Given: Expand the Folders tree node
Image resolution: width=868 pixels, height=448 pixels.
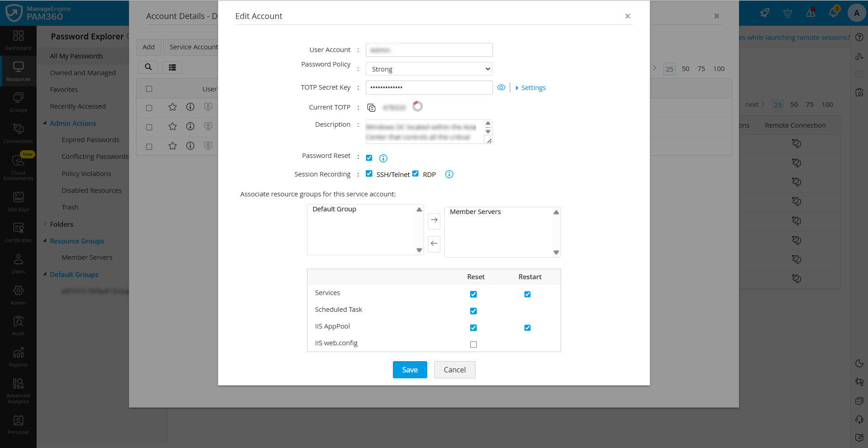Looking at the screenshot, I should (x=45, y=224).
